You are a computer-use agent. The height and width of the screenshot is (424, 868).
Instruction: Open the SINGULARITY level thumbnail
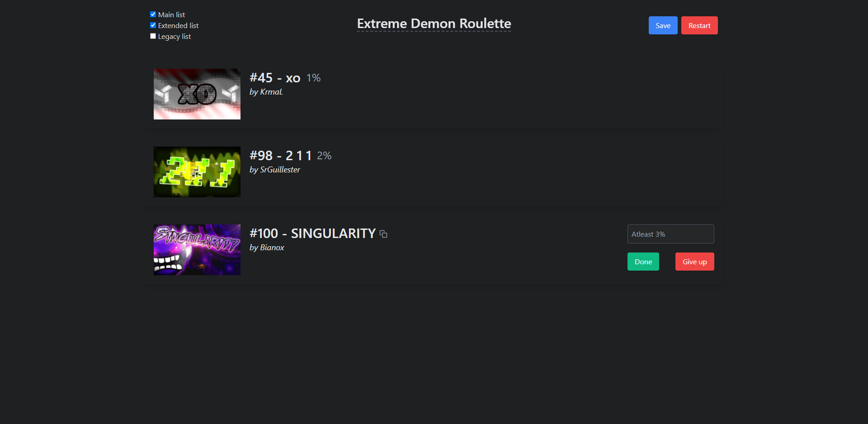[197, 250]
